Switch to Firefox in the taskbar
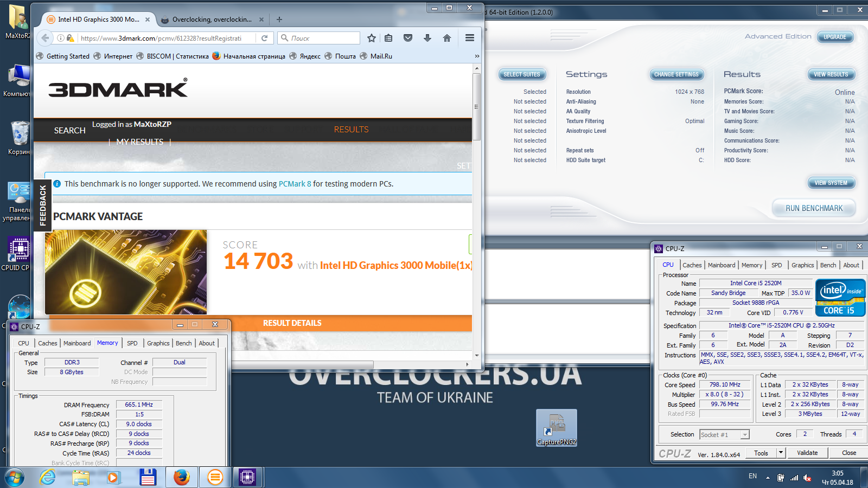 click(x=182, y=477)
